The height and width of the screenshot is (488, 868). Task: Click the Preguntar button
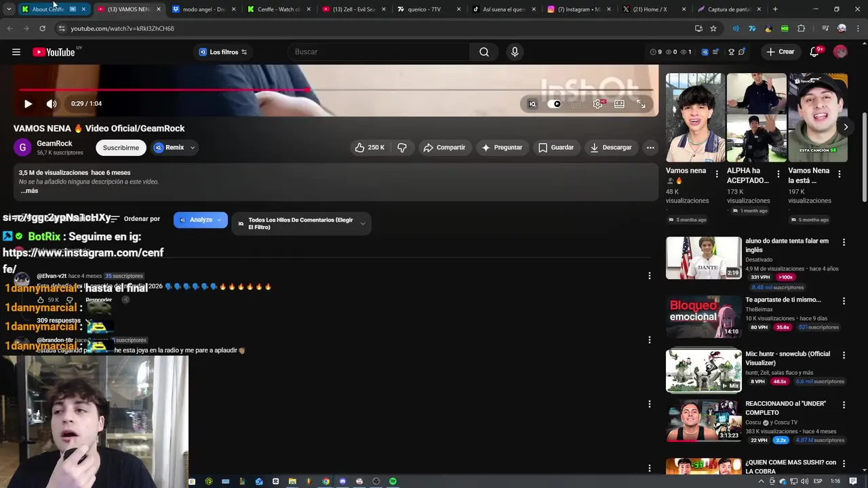click(501, 147)
